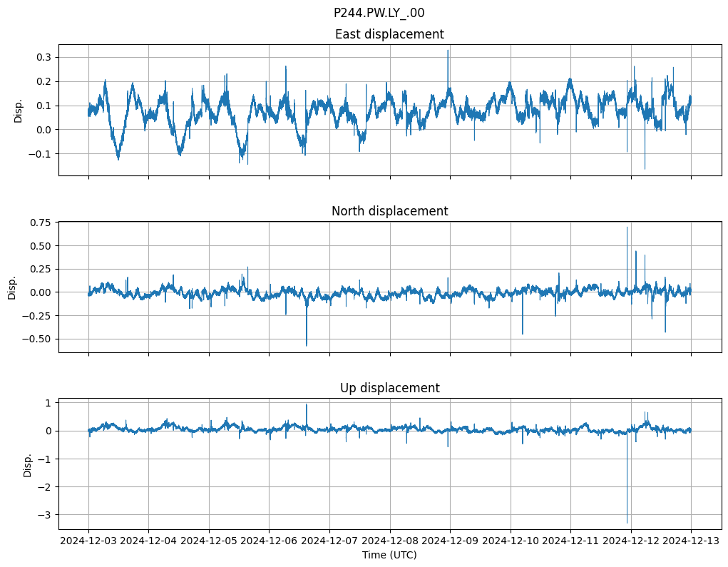Click the tallest upward spike in North plot
Screen dimensions: 728x567
[x=627, y=228]
